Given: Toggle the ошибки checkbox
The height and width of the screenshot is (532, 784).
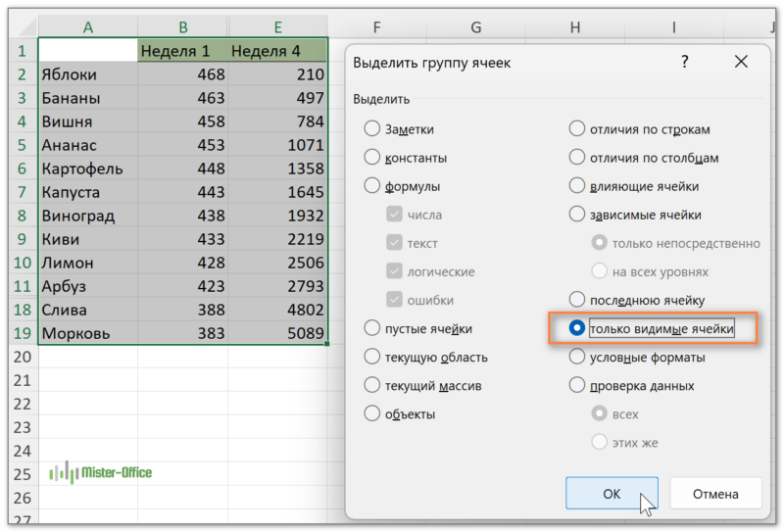Looking at the screenshot, I should pyautogui.click(x=395, y=301).
